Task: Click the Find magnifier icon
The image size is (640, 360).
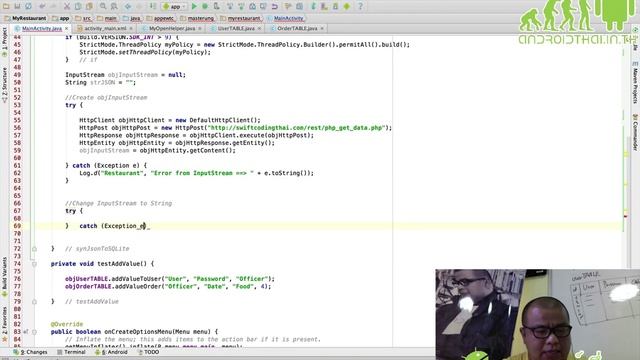Action: pyautogui.click(x=103, y=6)
